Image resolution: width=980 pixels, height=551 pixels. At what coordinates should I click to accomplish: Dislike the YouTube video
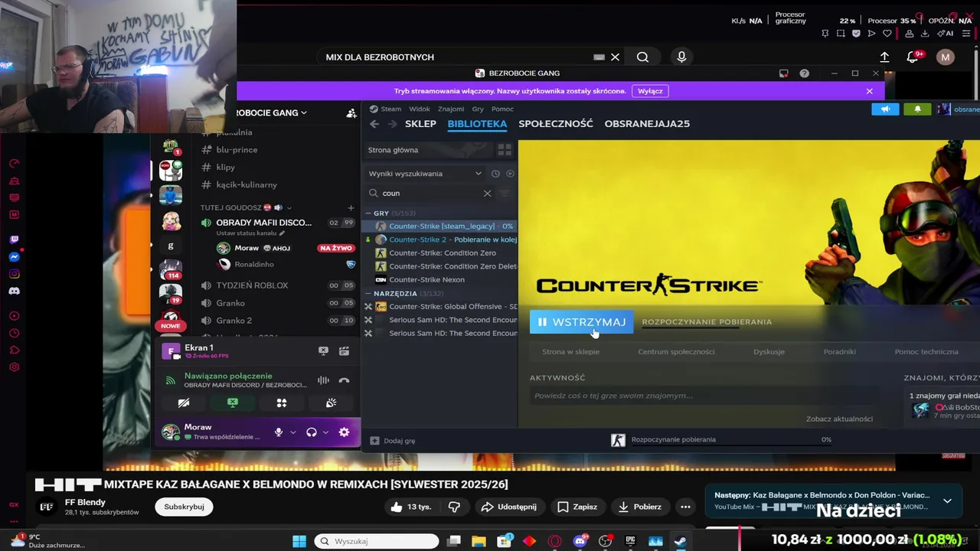pyautogui.click(x=454, y=507)
